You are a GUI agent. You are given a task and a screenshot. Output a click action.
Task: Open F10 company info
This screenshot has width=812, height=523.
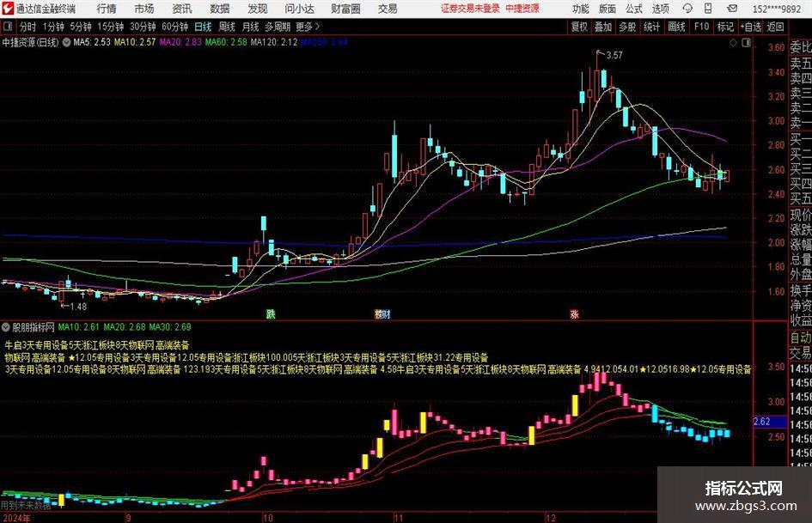[702, 27]
